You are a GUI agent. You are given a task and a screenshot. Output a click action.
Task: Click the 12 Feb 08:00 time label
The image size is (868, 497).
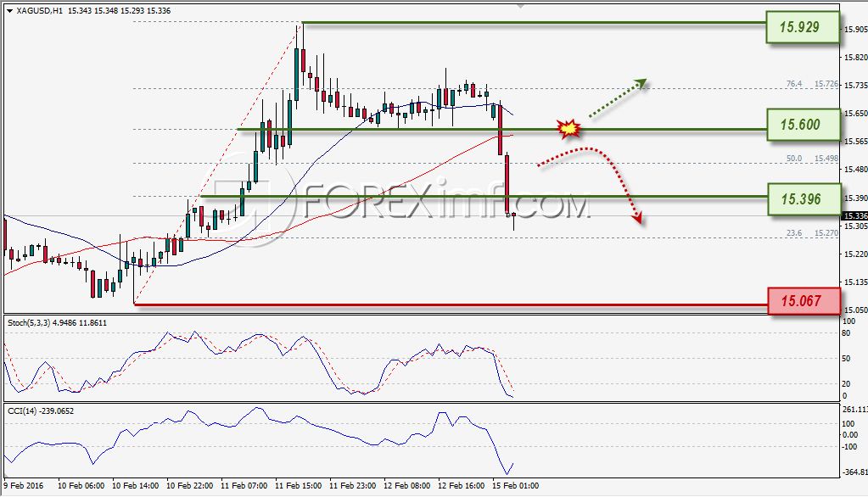point(406,486)
